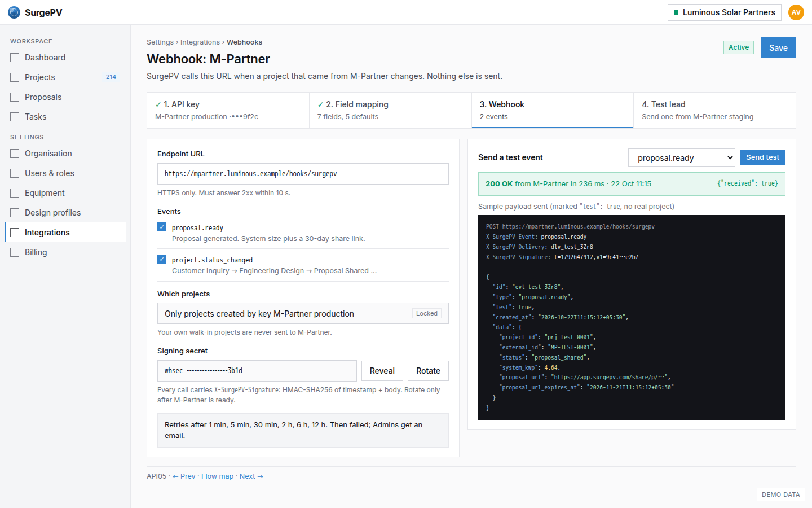Open the test event type dropdown
The height and width of the screenshot is (508, 812).
click(682, 158)
